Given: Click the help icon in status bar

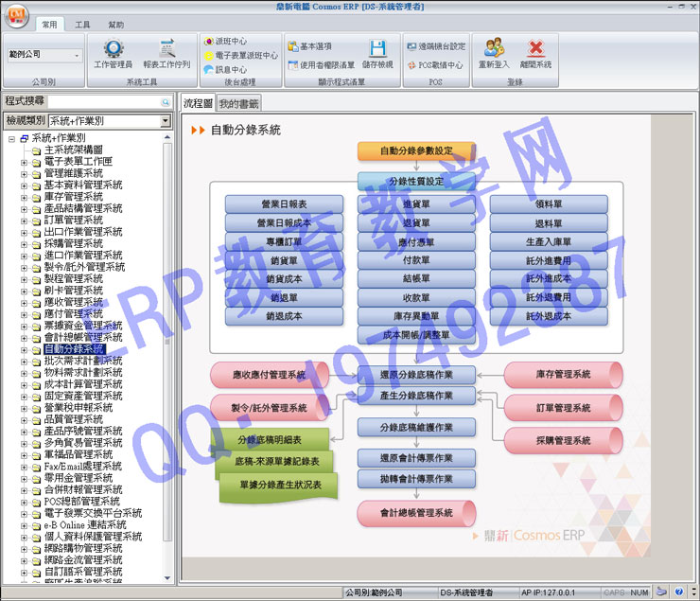Looking at the screenshot, I should click(x=678, y=592).
